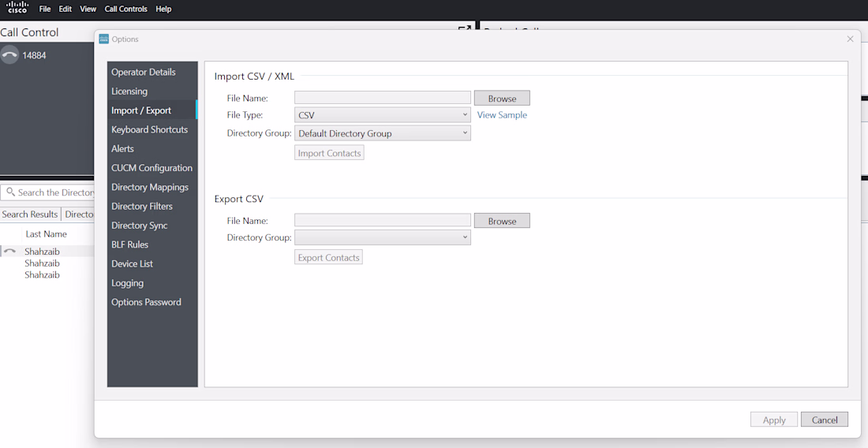Select Directory Filters in options sidebar
868x448 pixels.
pyautogui.click(x=152, y=207)
